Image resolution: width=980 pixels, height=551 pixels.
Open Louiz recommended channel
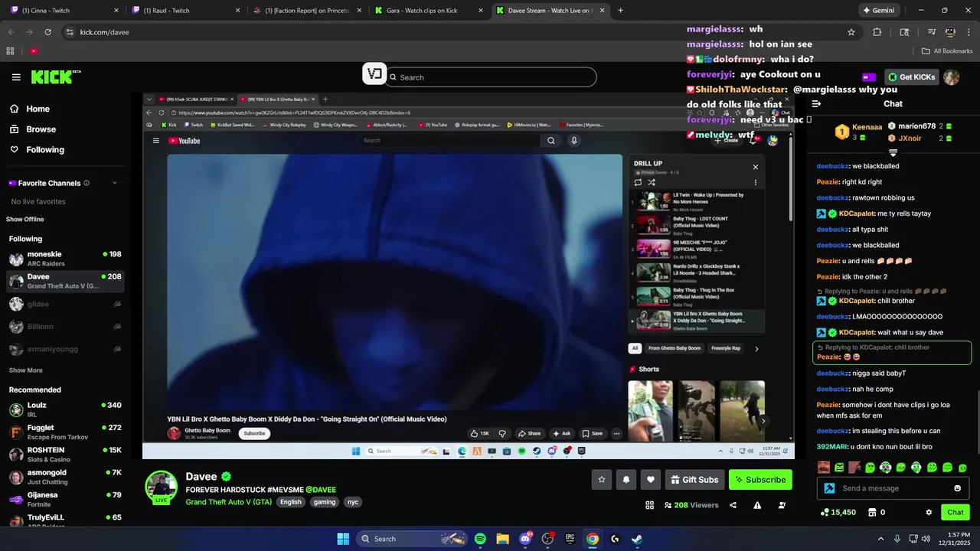tap(65, 409)
